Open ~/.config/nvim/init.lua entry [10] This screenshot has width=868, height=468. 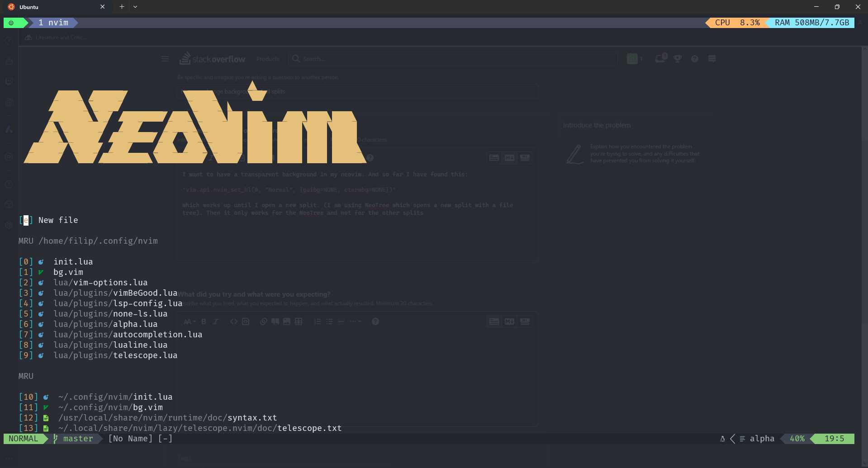pos(95,397)
